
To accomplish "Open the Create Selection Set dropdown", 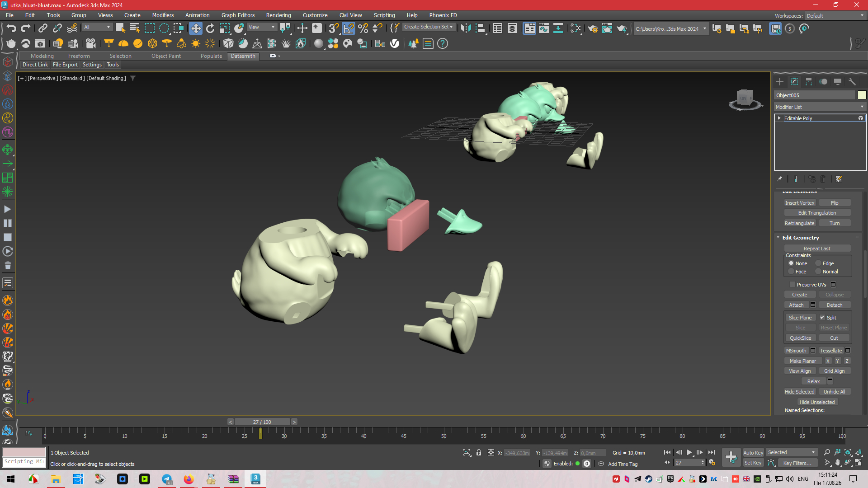I will [428, 27].
